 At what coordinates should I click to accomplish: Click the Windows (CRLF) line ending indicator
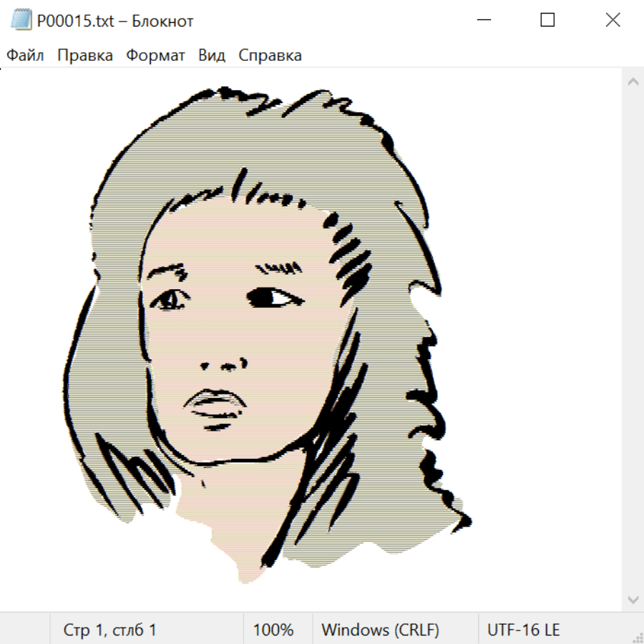pyautogui.click(x=380, y=630)
